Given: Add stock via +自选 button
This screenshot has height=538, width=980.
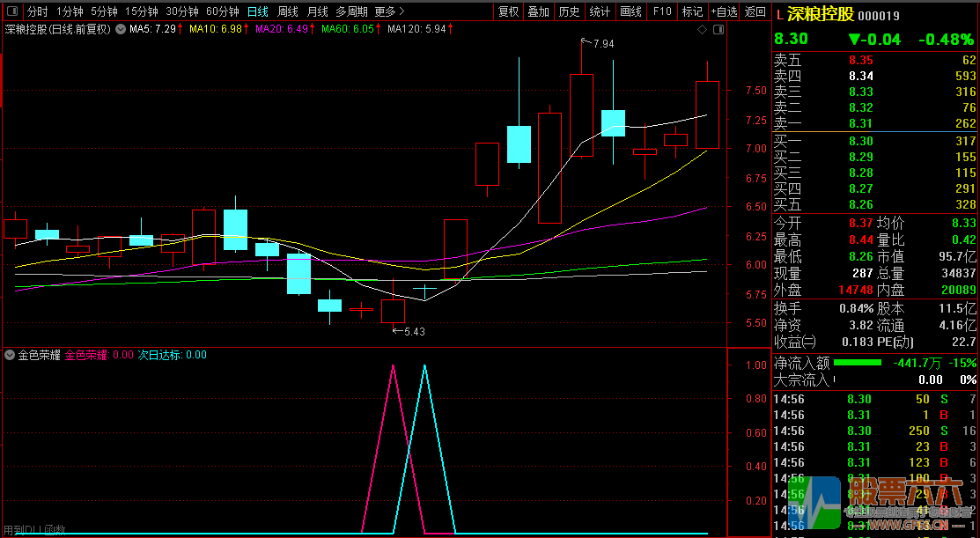Looking at the screenshot, I should [724, 11].
